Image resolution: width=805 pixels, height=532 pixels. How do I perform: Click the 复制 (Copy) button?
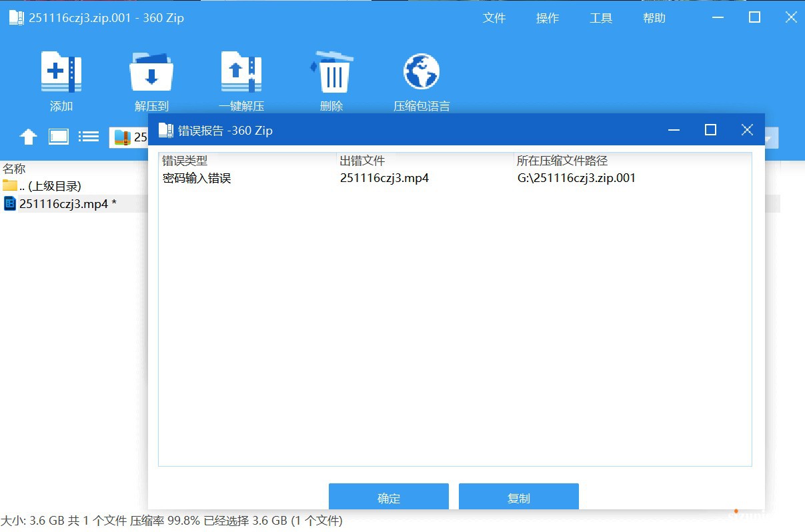coord(519,497)
